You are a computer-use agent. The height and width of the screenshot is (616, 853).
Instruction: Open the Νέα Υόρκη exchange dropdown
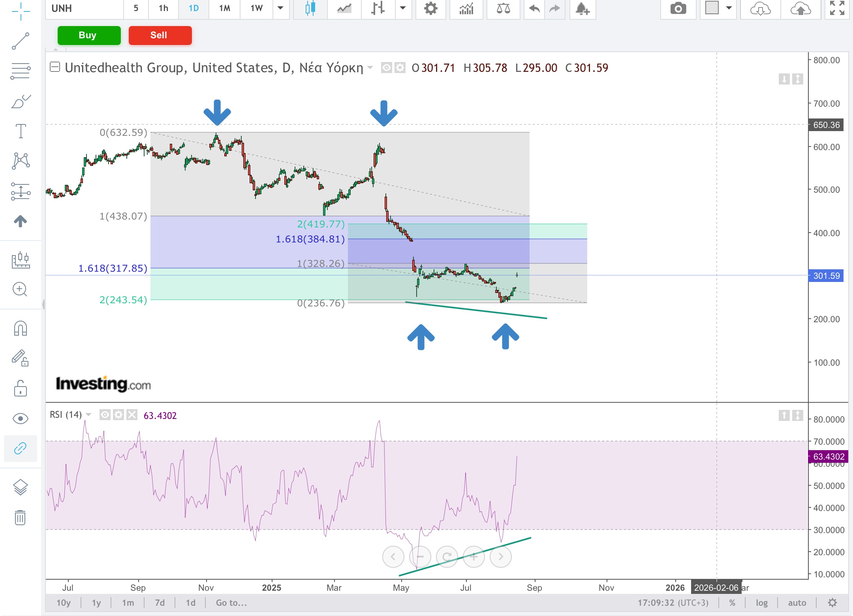pos(370,68)
